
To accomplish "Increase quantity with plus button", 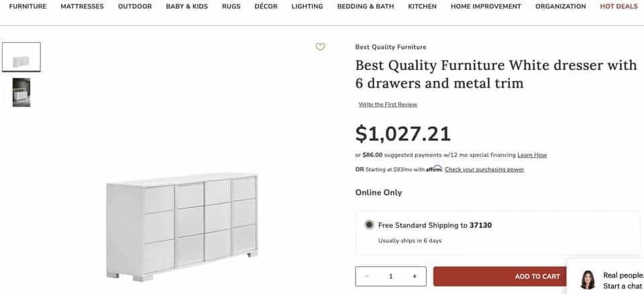I will point(415,277).
